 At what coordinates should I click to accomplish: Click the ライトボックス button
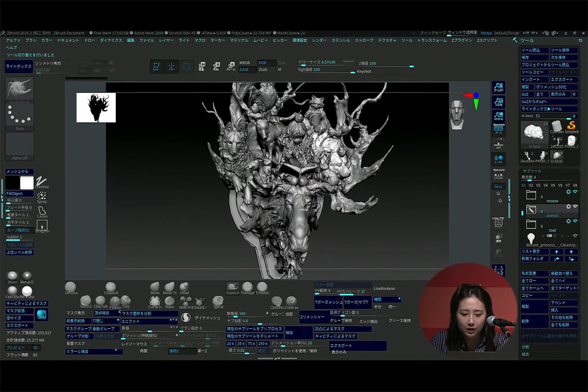(x=19, y=66)
